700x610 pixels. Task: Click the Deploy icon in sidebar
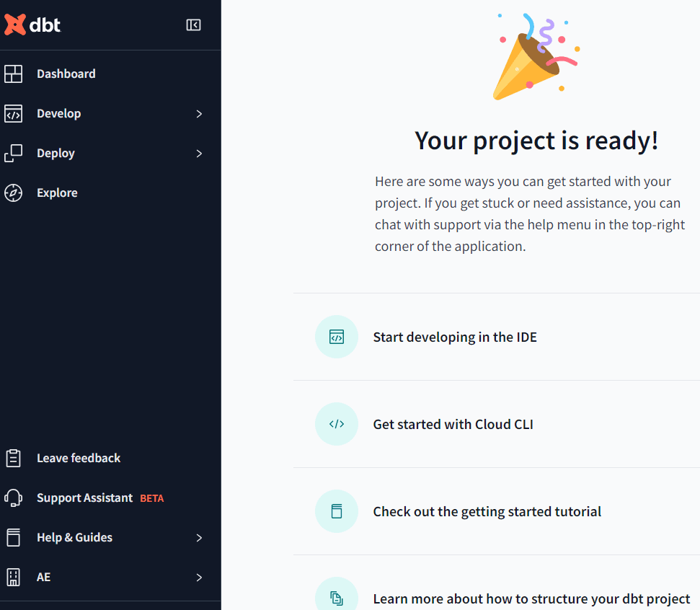tap(14, 153)
